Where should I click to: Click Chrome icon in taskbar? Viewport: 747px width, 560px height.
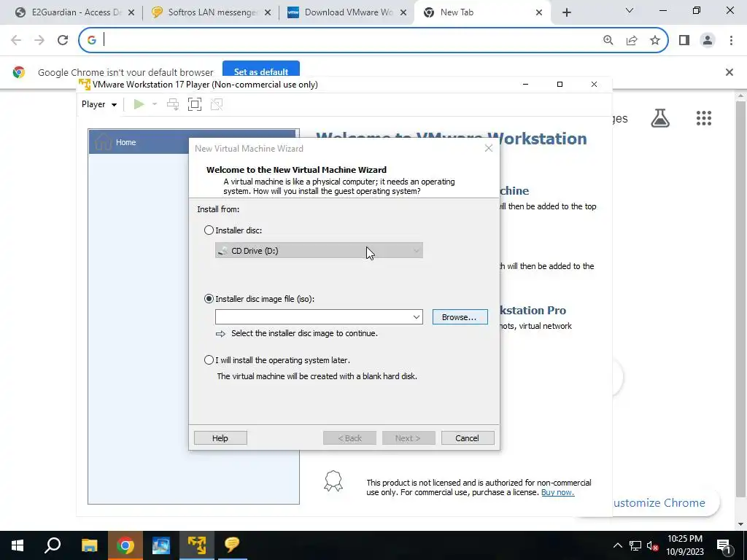coord(125,545)
